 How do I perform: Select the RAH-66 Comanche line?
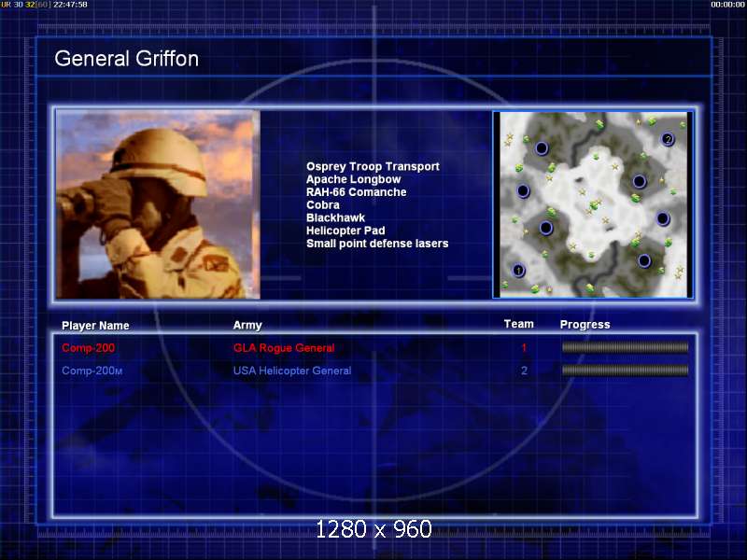coord(356,192)
